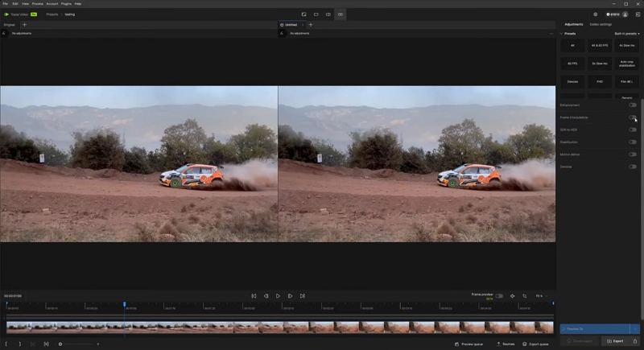
Task: Click the crop icon by zoom
Action: click(525, 296)
